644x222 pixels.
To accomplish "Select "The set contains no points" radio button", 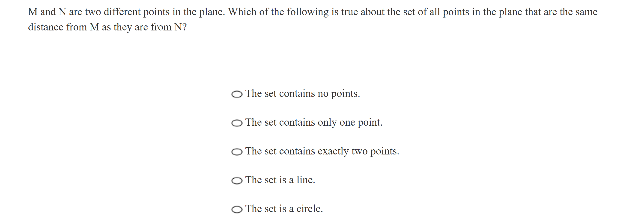I will click(x=237, y=94).
